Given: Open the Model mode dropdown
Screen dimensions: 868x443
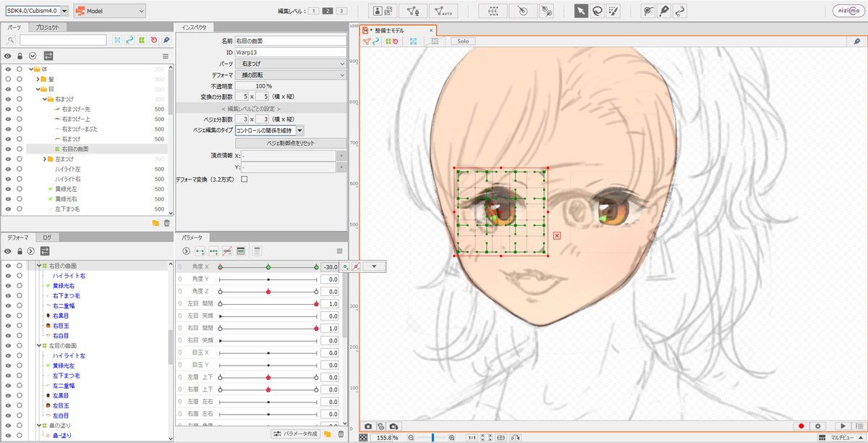Looking at the screenshot, I should [109, 11].
